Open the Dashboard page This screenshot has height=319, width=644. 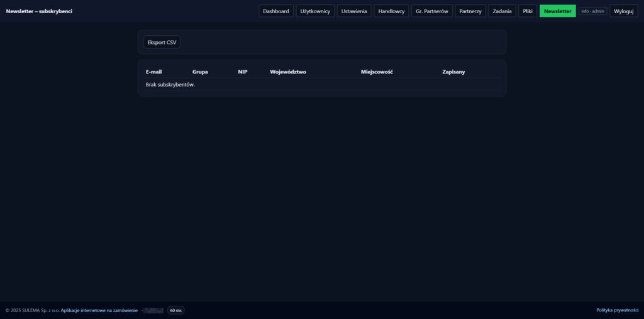(276, 11)
